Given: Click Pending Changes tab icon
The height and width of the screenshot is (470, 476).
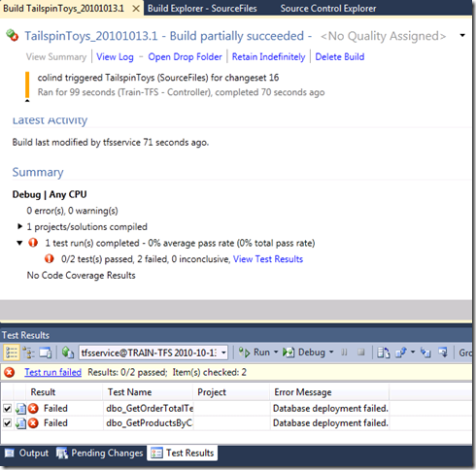Looking at the screenshot, I should point(62,453).
